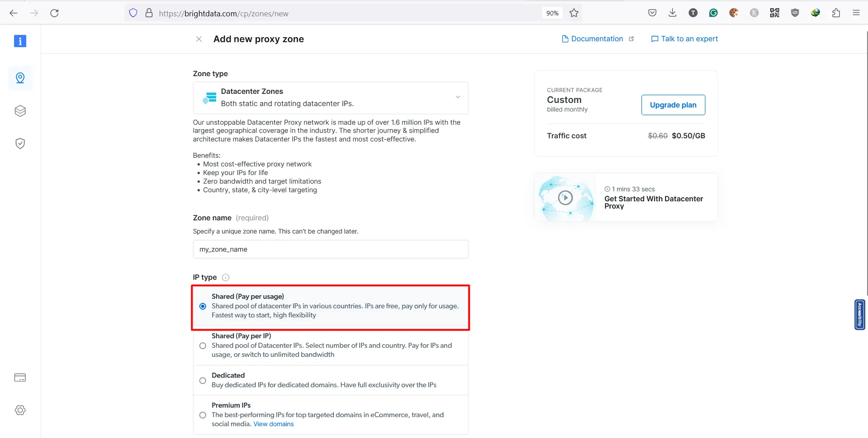Click the 90% zoom indicator in address bar

pos(551,13)
